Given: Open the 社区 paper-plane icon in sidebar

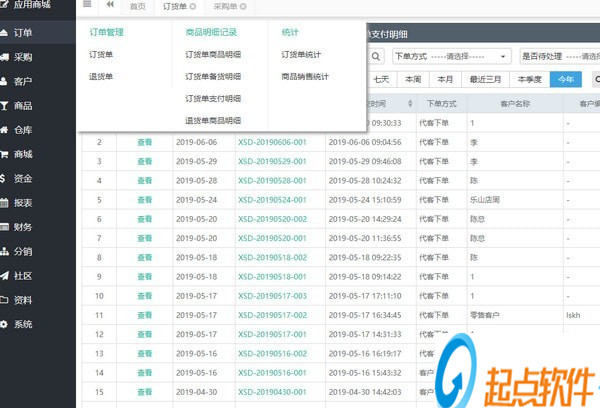Looking at the screenshot, I should click(x=4, y=276).
